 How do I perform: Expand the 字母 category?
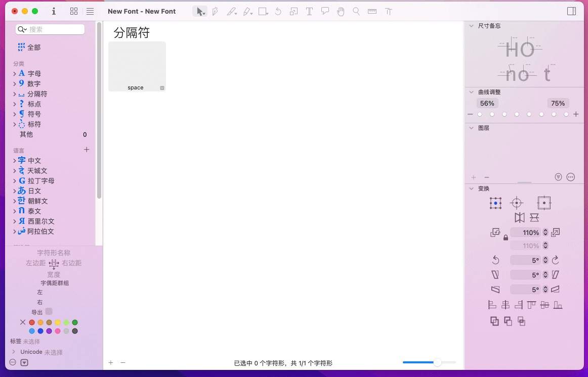pos(15,74)
